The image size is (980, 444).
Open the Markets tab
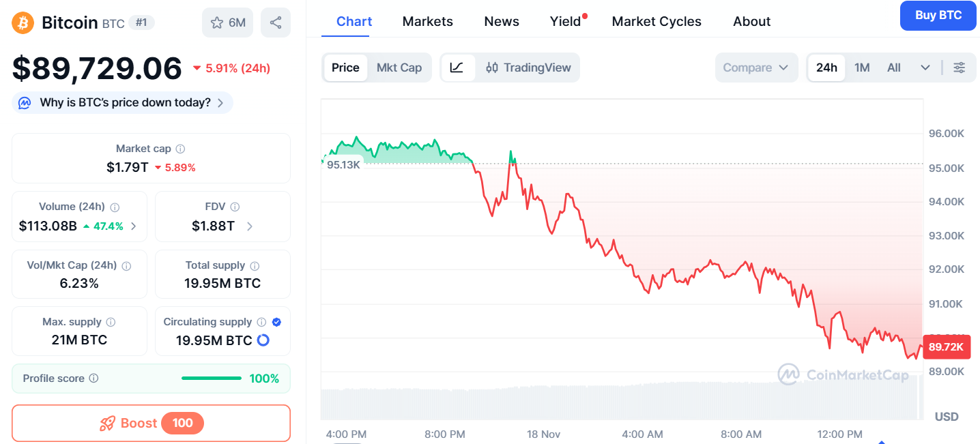pos(427,21)
